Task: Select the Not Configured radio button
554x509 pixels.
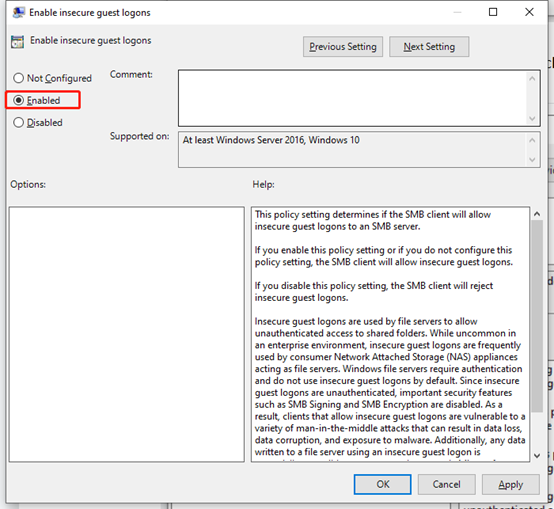Action: (x=52, y=78)
